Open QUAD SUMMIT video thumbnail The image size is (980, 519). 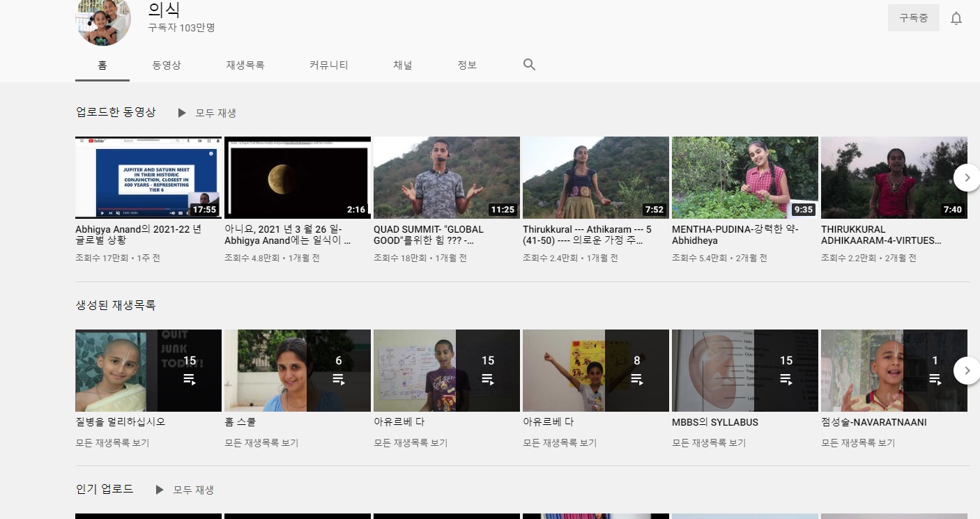click(447, 178)
